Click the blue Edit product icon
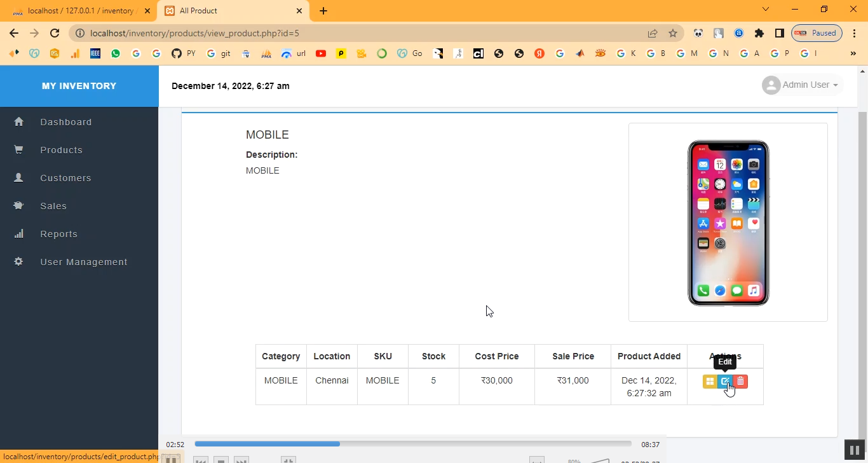This screenshot has height=463, width=868. point(725,381)
